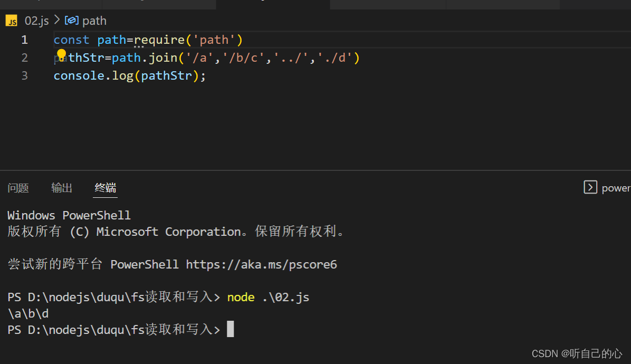Switch to the 输出 panel tab
This screenshot has width=631, height=364.
(62, 188)
